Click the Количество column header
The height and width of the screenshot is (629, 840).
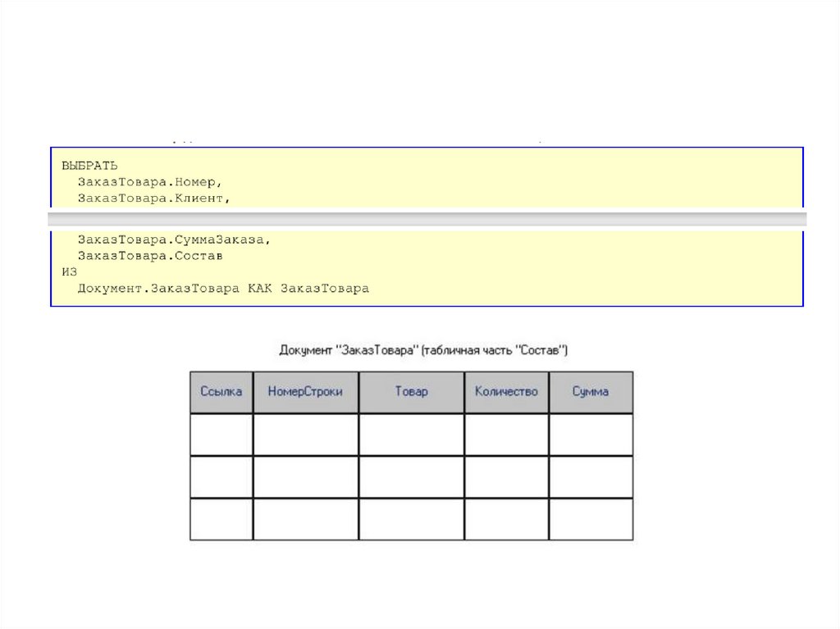pyautogui.click(x=506, y=392)
